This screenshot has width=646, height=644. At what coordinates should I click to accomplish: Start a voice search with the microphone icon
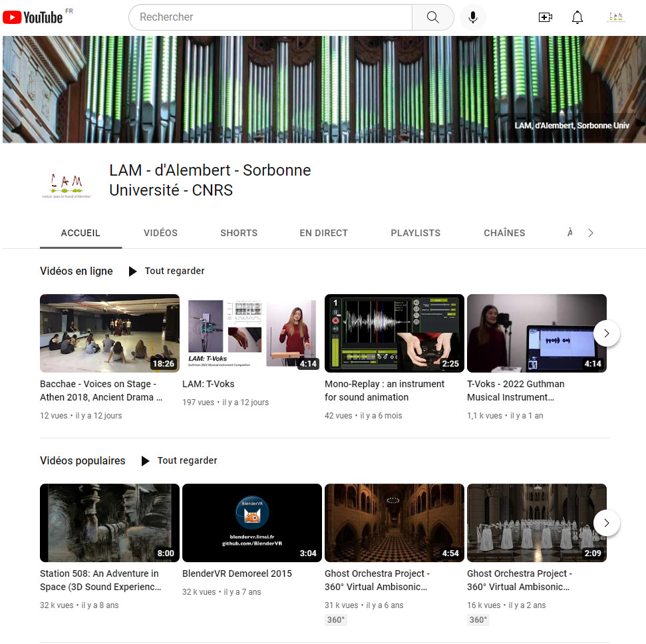point(472,17)
